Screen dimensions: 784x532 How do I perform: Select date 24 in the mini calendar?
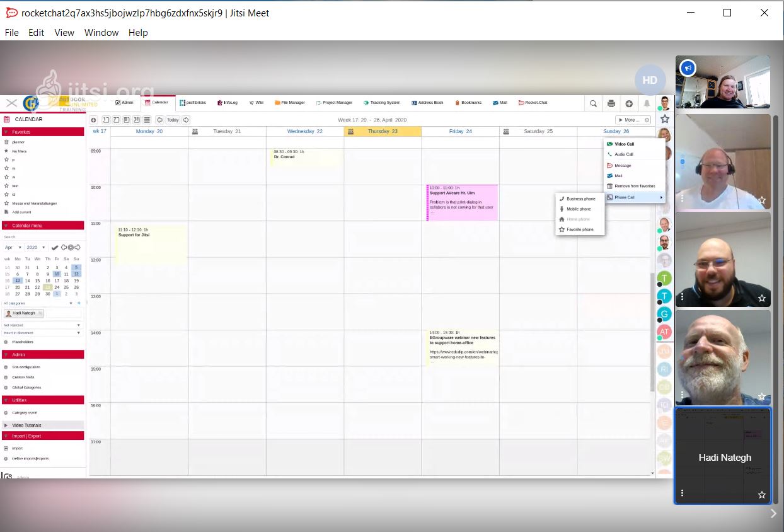click(x=57, y=287)
